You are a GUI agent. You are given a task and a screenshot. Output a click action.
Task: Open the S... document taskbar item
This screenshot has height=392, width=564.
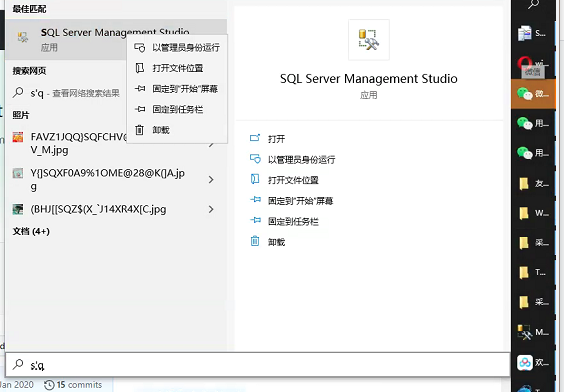coord(533,33)
